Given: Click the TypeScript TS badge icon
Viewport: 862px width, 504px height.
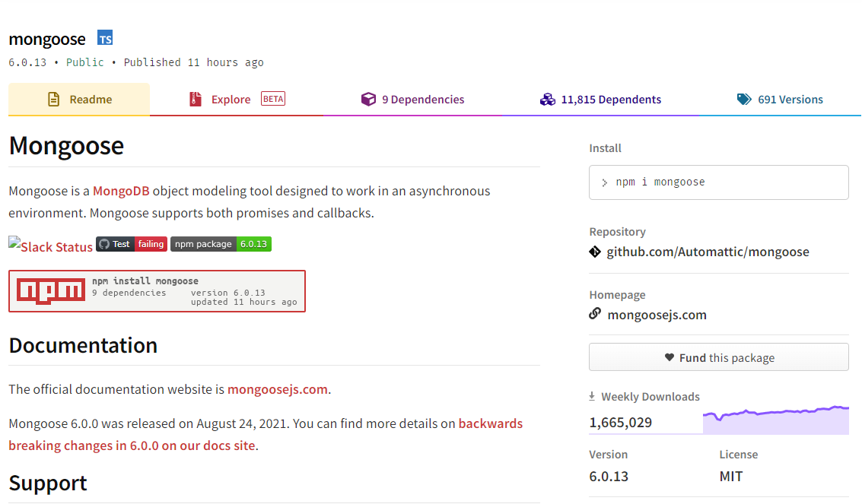Looking at the screenshot, I should coord(105,38).
